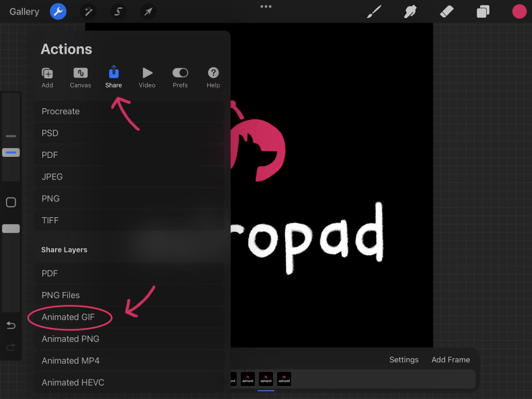
Task: Undo the last action
Action: click(11, 325)
